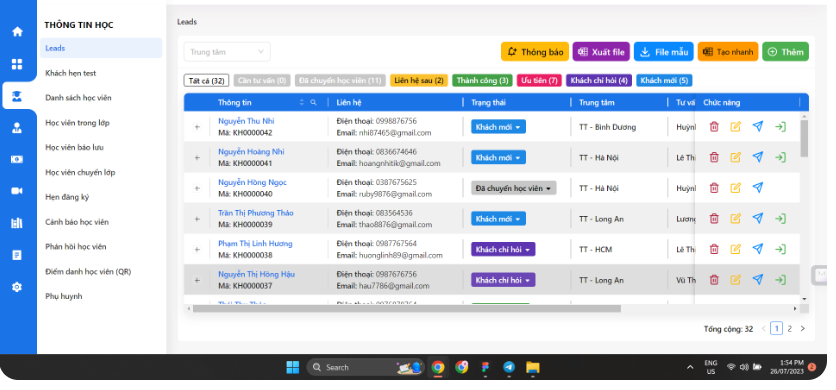The height and width of the screenshot is (390, 836).
Task: Edit lead Nguyễn Hoàng Nhi
Action: click(x=736, y=157)
